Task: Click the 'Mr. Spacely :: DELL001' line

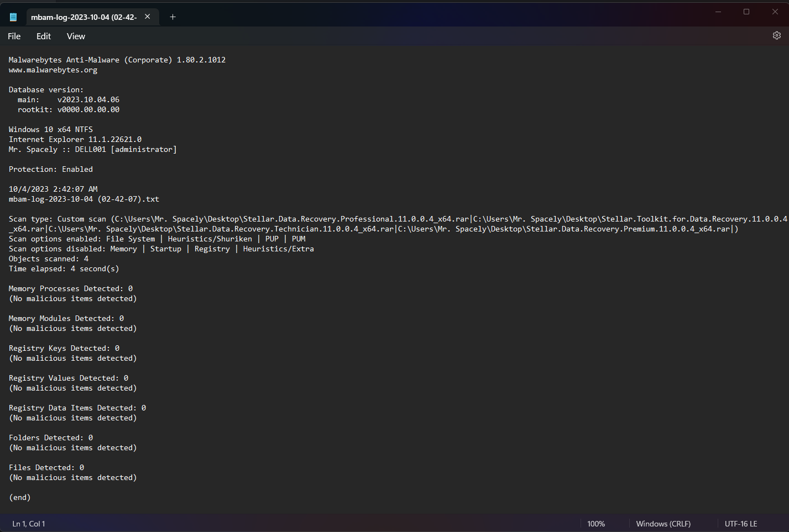Action: click(x=93, y=150)
